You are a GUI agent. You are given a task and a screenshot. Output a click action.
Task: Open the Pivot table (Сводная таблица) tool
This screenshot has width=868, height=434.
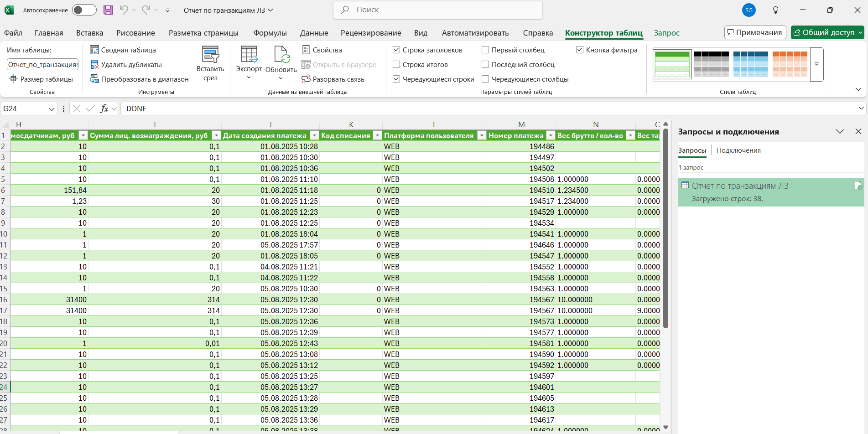(123, 50)
